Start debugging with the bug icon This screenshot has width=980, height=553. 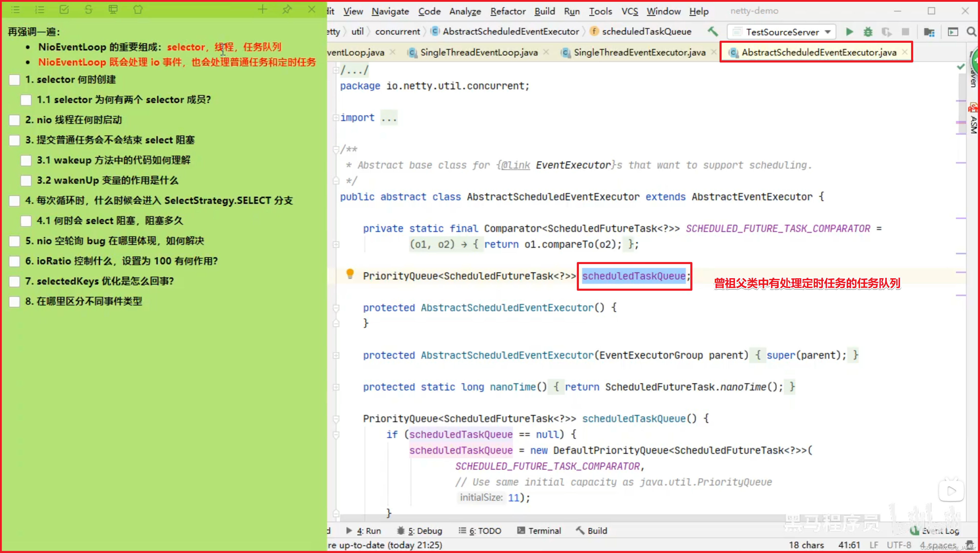coord(868,32)
